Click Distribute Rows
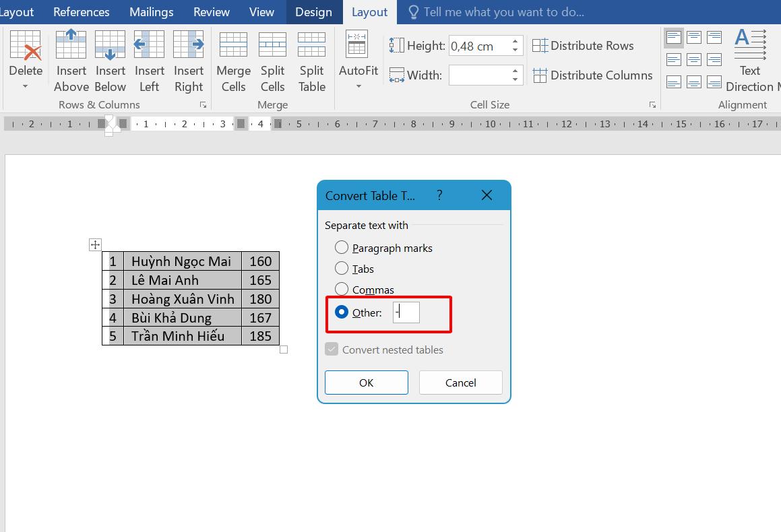The height and width of the screenshot is (532, 781). [x=583, y=46]
